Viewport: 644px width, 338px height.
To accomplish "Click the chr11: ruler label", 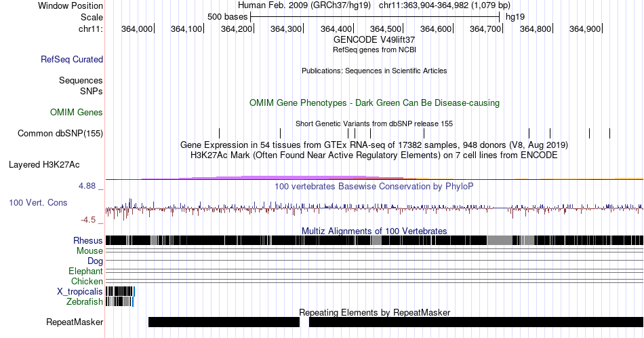I will click(90, 29).
